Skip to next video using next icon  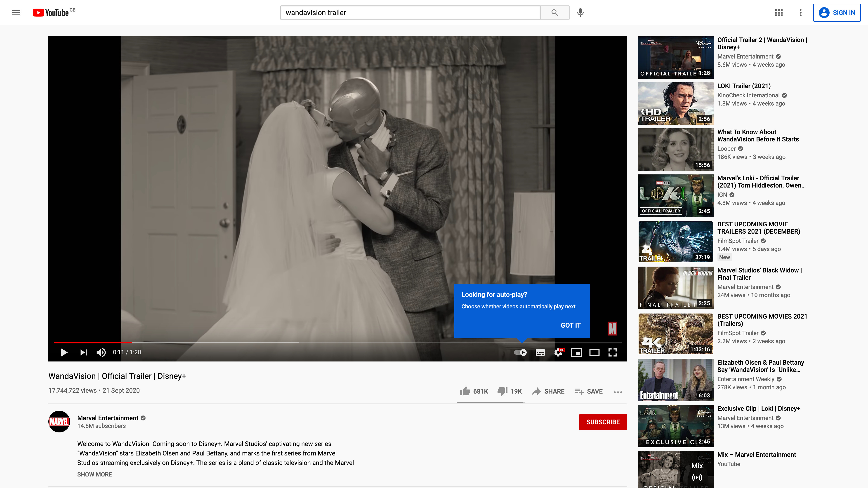(84, 352)
